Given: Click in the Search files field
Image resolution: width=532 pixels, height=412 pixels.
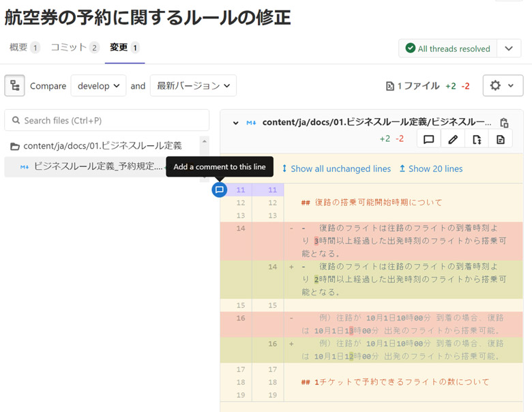Looking at the screenshot, I should [x=106, y=120].
